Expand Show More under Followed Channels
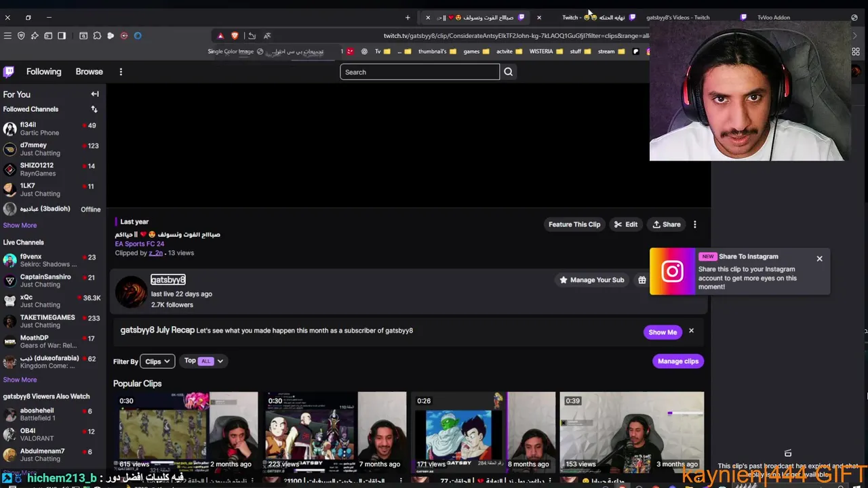 20,225
